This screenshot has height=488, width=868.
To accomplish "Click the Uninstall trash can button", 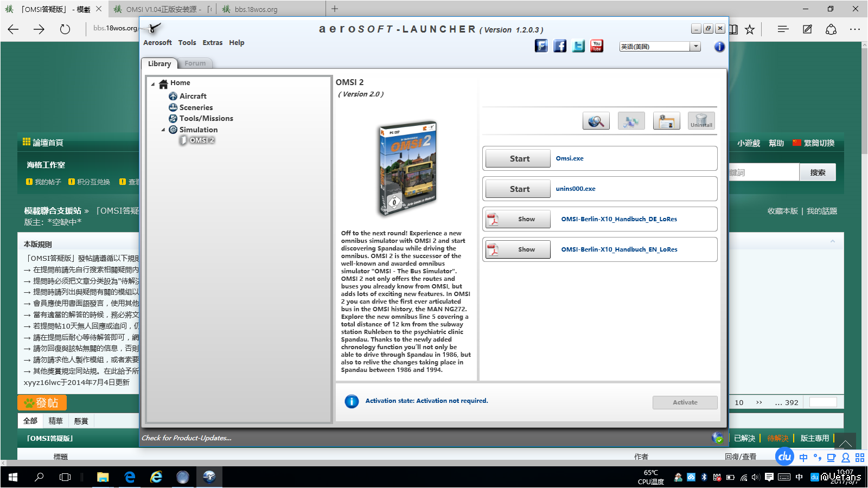I will 701,121.
